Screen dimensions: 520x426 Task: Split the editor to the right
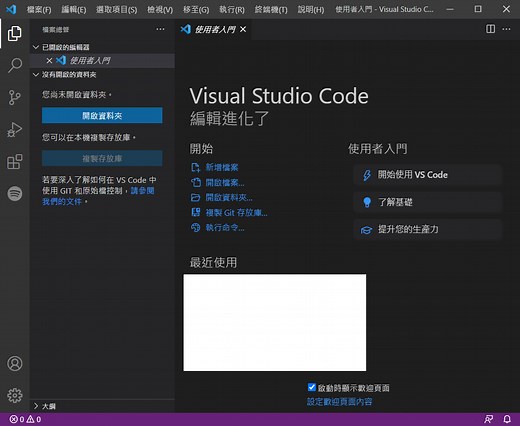tap(490, 29)
